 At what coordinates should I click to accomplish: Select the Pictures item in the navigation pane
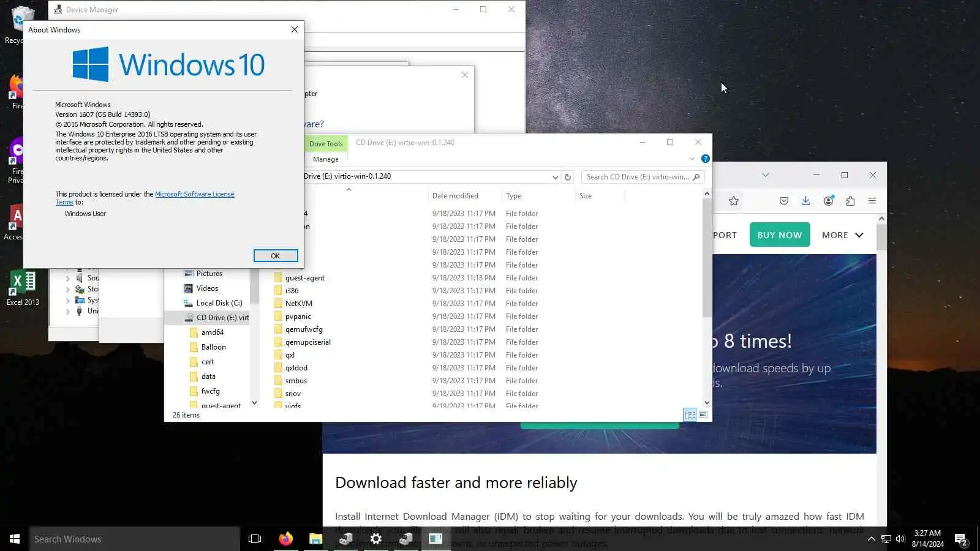pyautogui.click(x=209, y=274)
